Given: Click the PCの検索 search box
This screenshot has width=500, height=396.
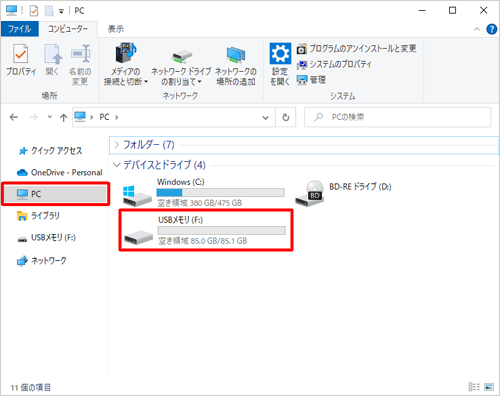Looking at the screenshot, I should coord(397,117).
